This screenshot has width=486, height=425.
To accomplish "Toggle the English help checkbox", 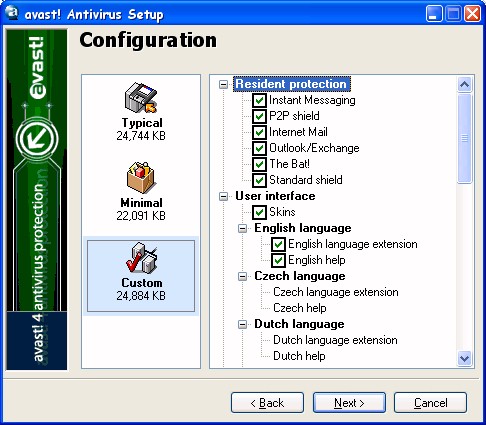I will click(278, 260).
